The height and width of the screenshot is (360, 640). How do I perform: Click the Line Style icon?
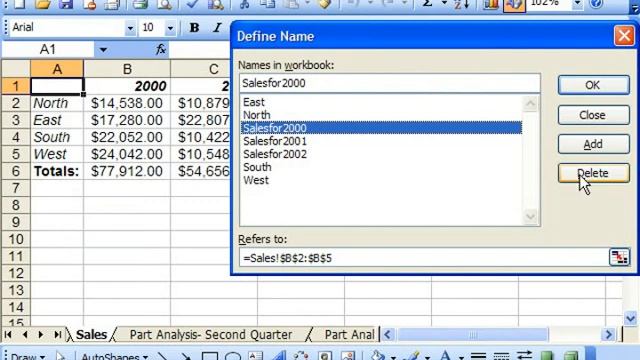pyautogui.click(x=478, y=356)
